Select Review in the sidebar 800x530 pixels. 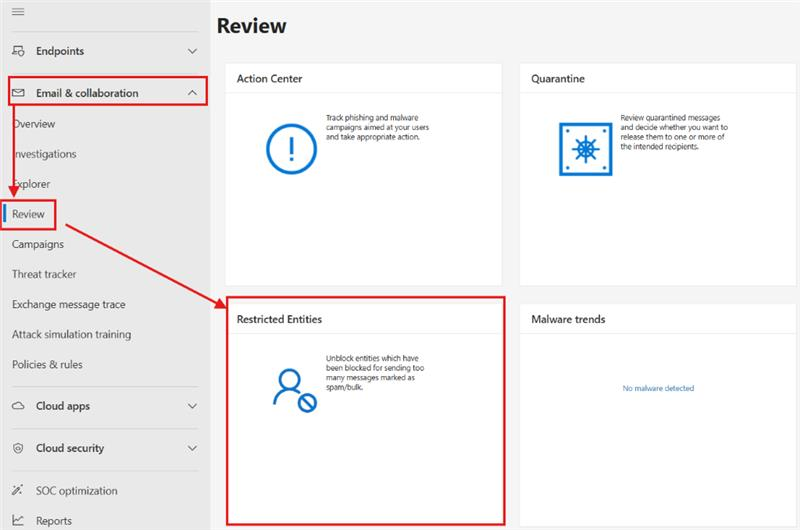[28, 214]
